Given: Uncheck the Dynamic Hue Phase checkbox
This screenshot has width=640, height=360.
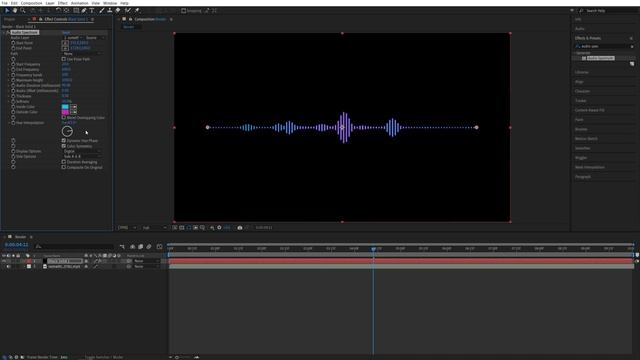Looking at the screenshot, I should click(x=64, y=140).
